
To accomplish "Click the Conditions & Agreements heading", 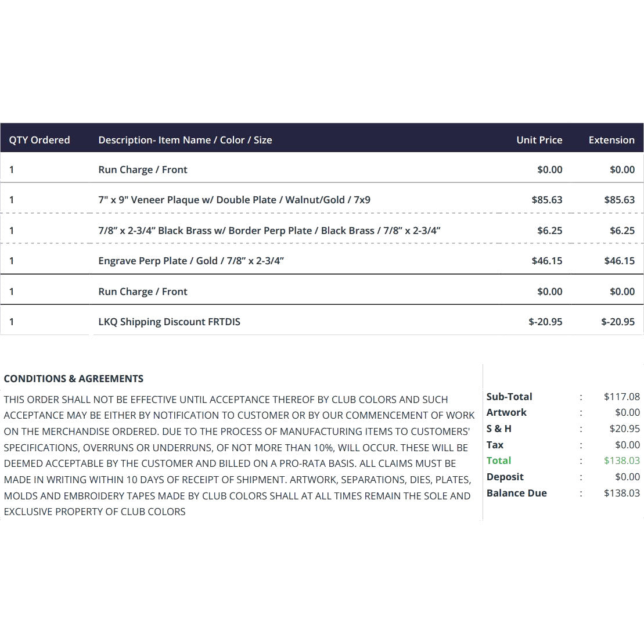I will tap(74, 379).
